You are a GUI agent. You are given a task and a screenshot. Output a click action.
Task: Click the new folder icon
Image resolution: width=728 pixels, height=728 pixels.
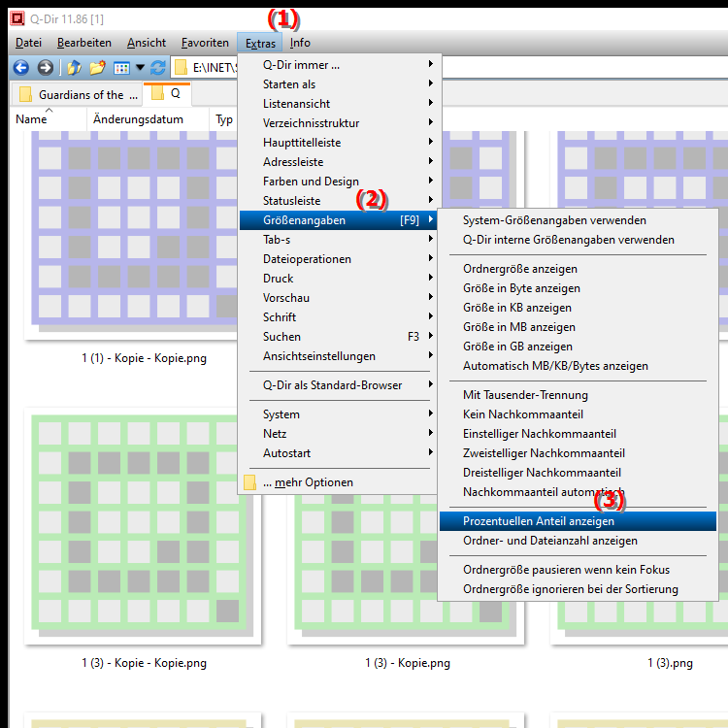tap(97, 68)
